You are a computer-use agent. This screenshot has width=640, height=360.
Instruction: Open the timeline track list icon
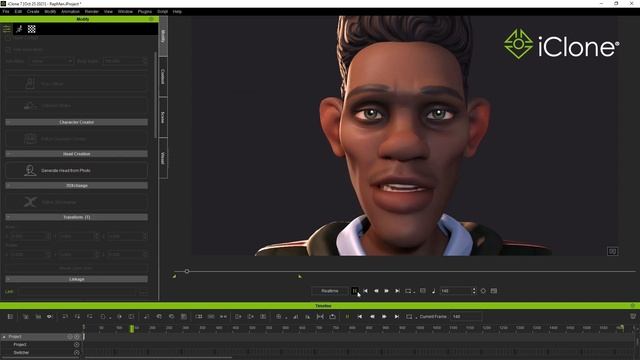click(10, 316)
